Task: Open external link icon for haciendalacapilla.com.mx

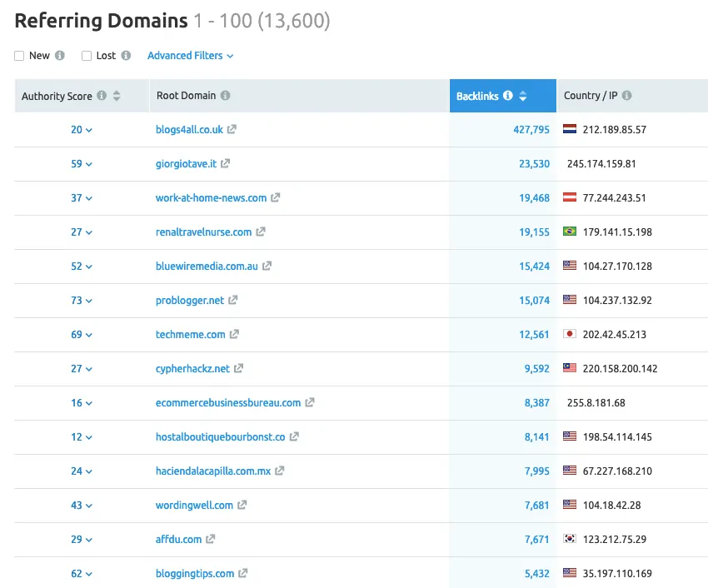Action: click(280, 471)
